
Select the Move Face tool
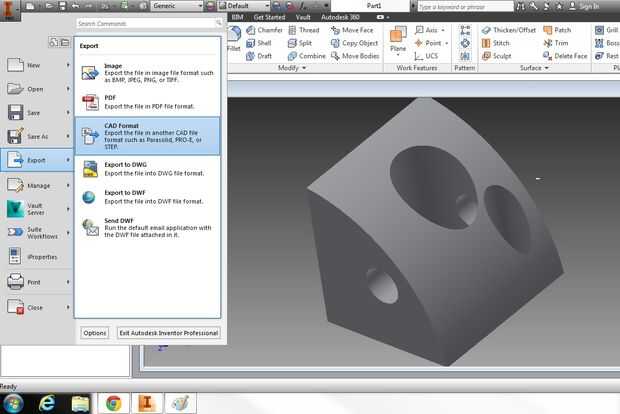352,30
